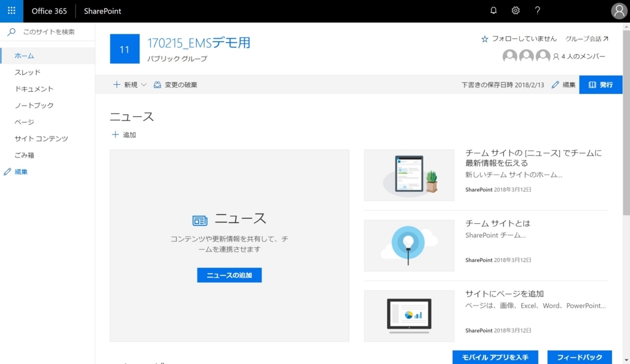Click the help question mark icon
This screenshot has height=364, width=630.
click(537, 10)
